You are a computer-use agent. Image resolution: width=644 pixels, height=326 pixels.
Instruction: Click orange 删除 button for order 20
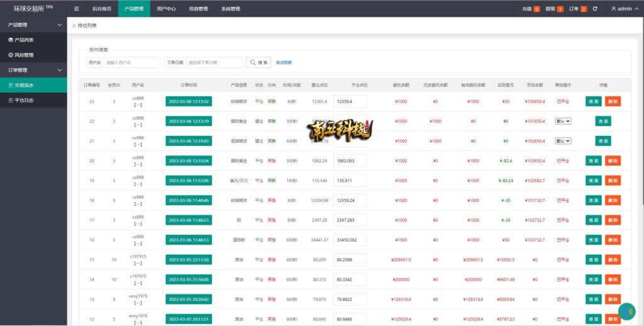pos(613,161)
